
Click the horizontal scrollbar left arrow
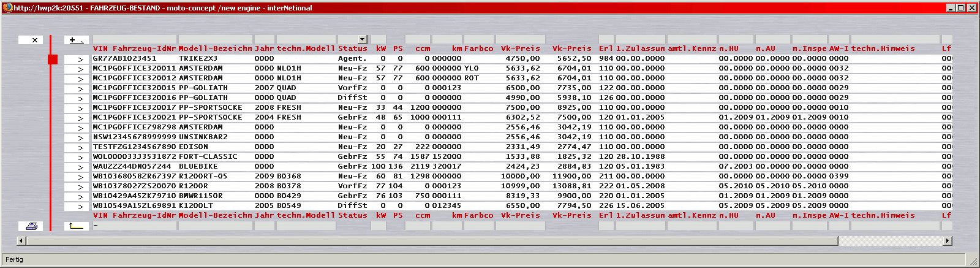[x=21, y=241]
